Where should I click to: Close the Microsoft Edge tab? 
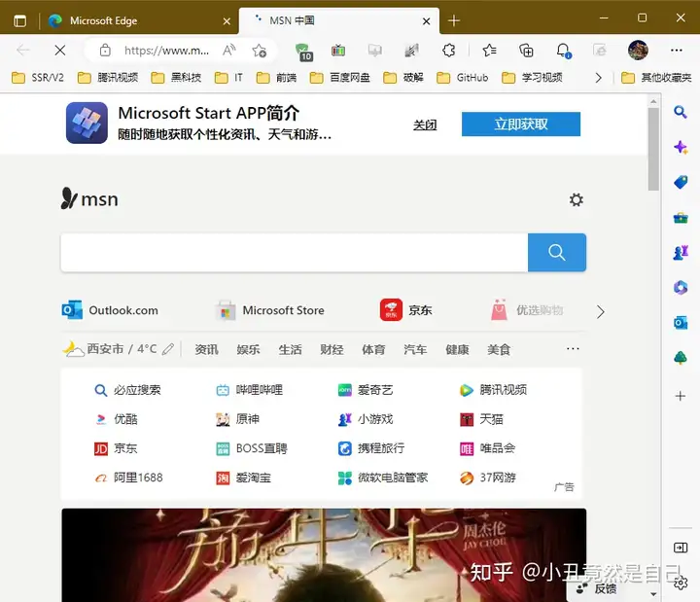[227, 21]
